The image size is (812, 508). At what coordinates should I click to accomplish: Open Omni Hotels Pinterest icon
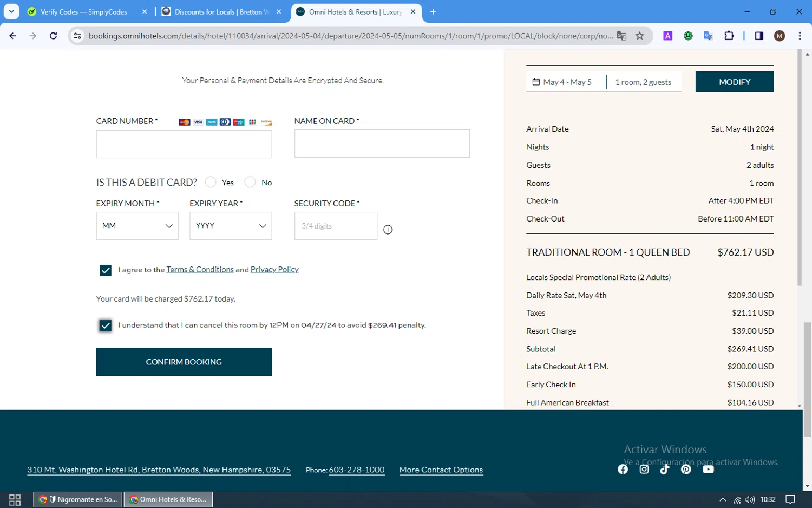point(686,469)
